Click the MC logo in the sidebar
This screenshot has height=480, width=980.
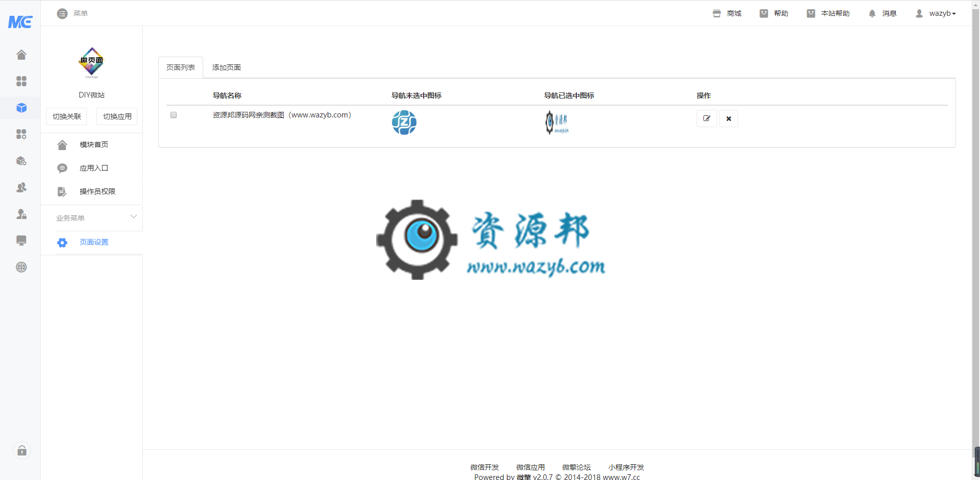tap(20, 21)
